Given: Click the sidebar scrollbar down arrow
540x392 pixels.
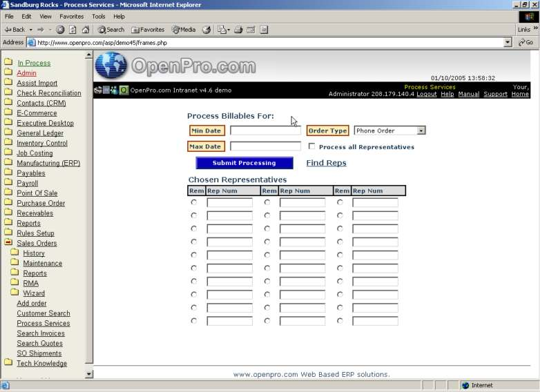Looking at the screenshot, I should click(88, 373).
